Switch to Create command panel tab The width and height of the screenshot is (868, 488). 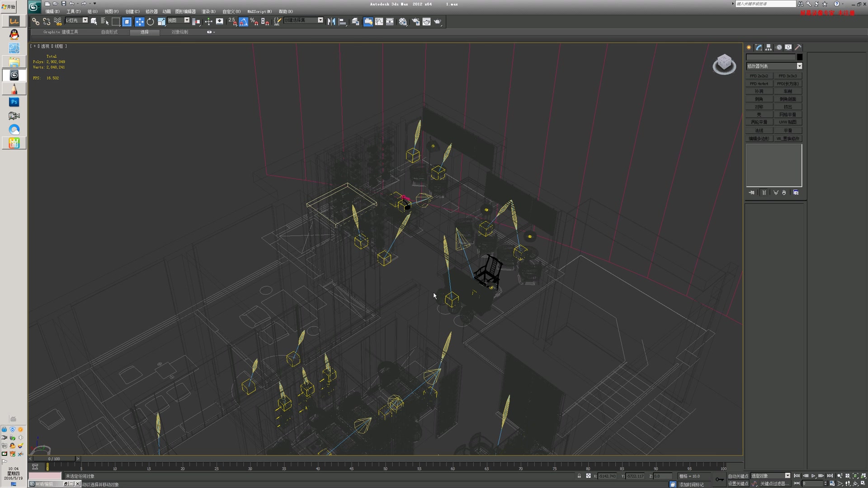[x=749, y=47]
